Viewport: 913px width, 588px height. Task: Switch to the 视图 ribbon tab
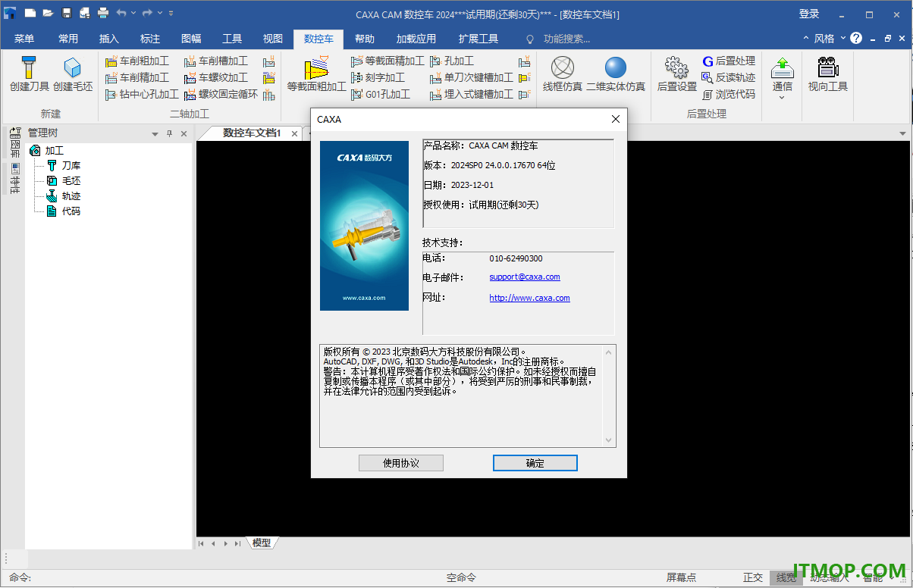pyautogui.click(x=273, y=39)
